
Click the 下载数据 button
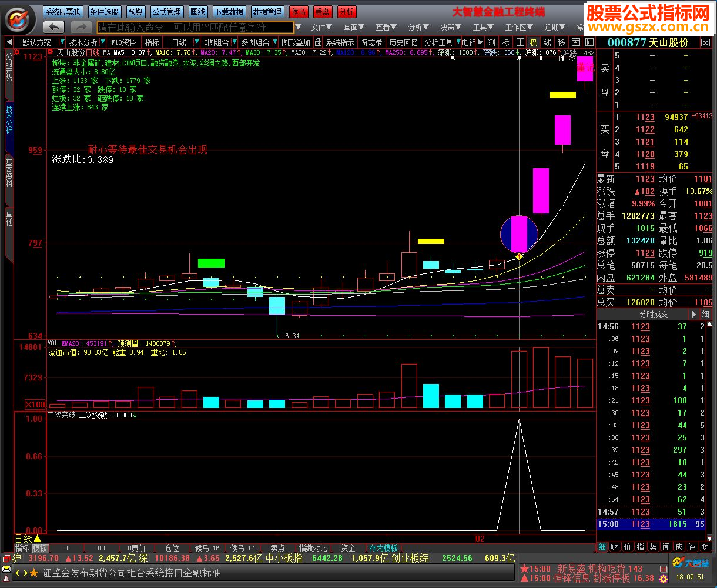coord(229,12)
